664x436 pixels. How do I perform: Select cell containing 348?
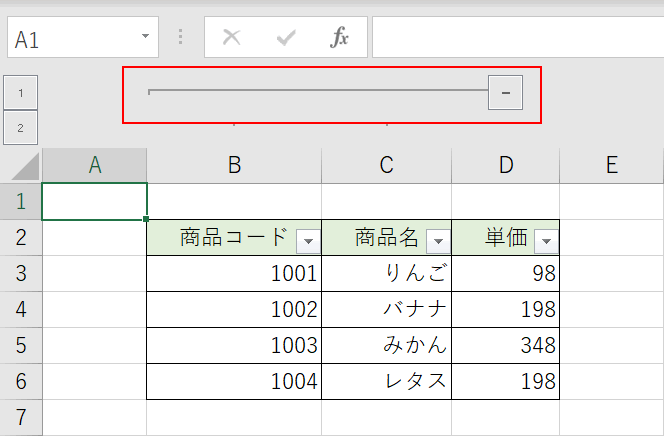(506, 345)
